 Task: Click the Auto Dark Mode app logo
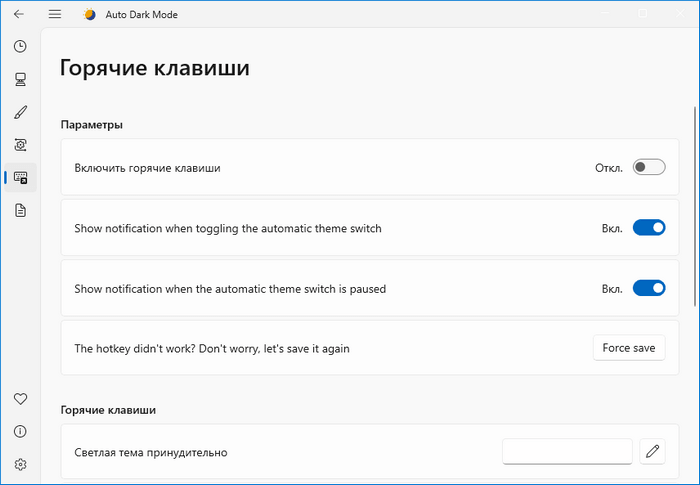[x=90, y=14]
